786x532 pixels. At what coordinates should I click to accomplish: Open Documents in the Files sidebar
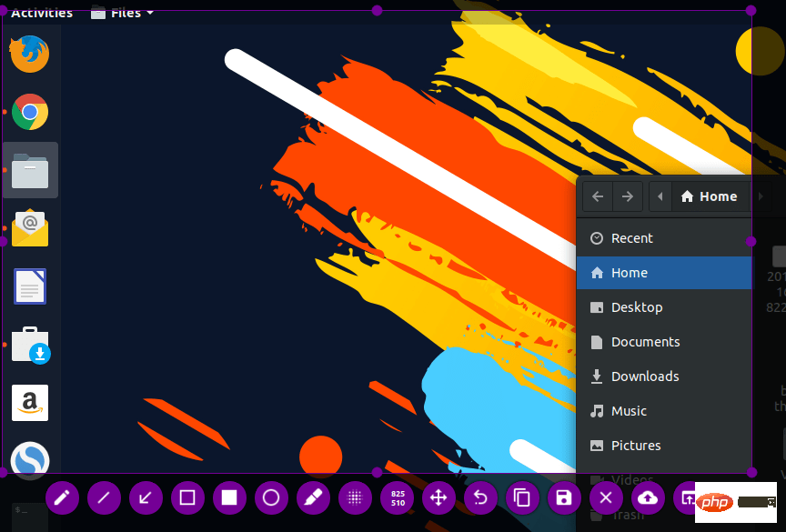pos(664,342)
